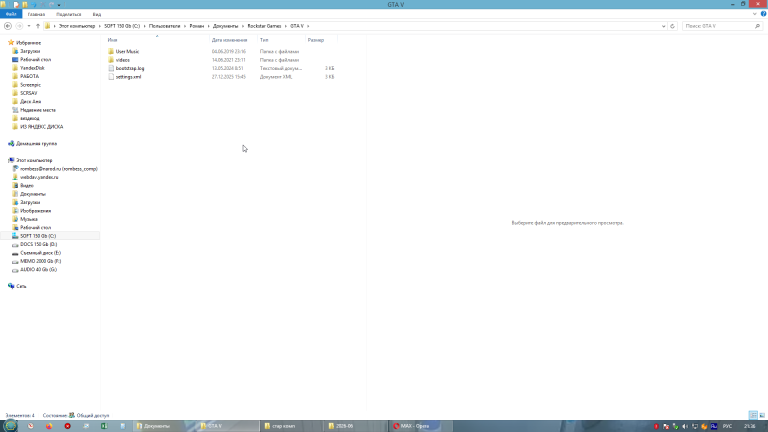768x432 pixels.
Task: Open Рабочий стол under Избранное
Action: point(35,59)
